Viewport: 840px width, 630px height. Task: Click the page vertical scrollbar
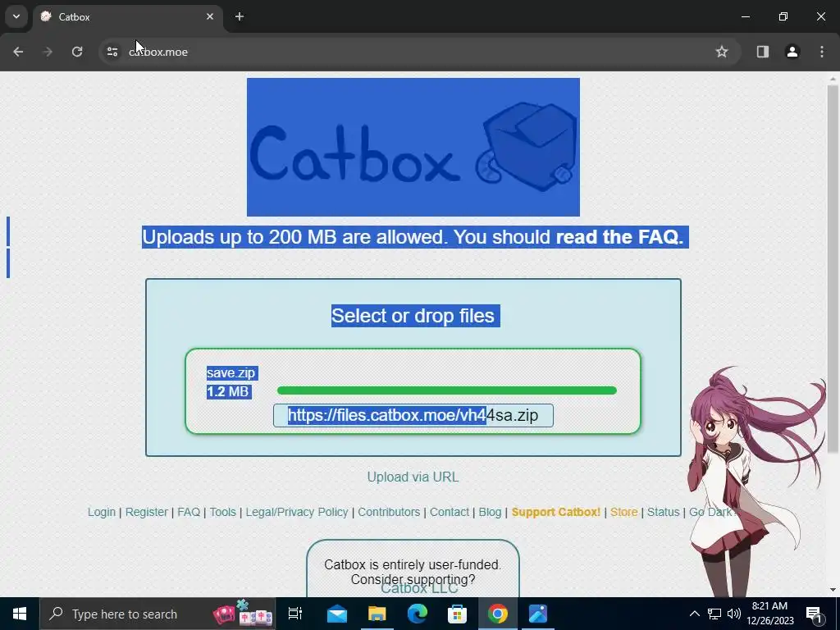coord(833,268)
